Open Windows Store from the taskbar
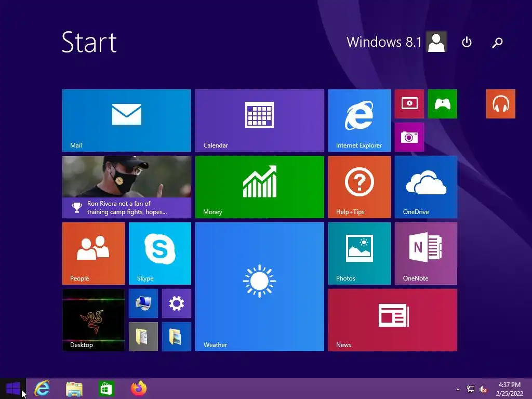The height and width of the screenshot is (399, 532). (106, 389)
